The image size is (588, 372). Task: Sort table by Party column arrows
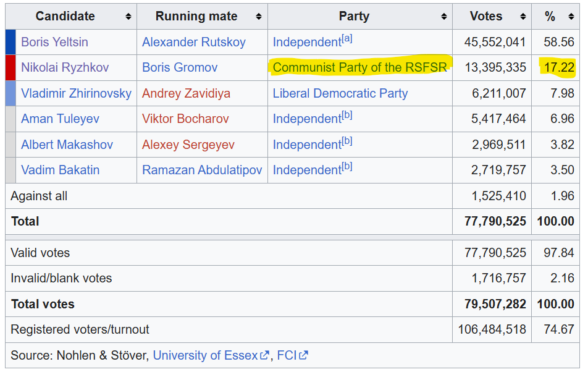444,17
